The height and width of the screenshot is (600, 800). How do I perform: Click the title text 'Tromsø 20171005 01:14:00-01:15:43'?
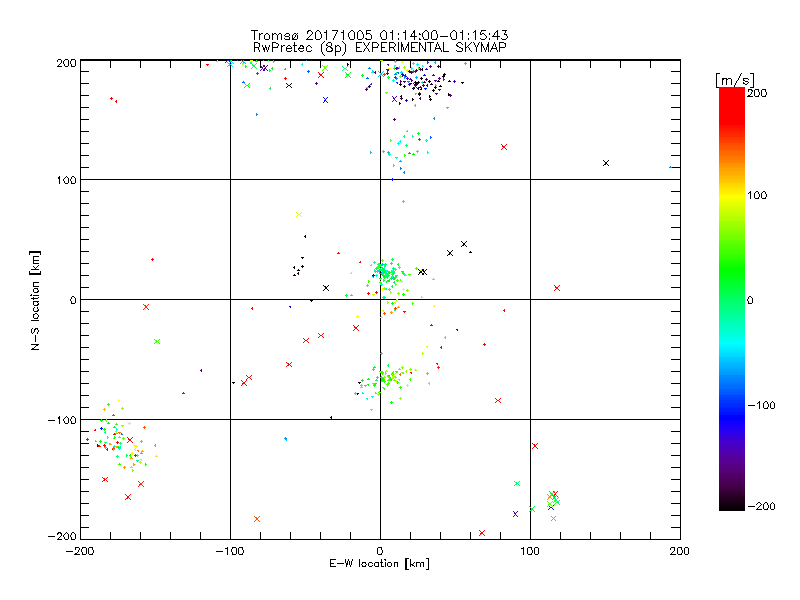click(x=380, y=35)
